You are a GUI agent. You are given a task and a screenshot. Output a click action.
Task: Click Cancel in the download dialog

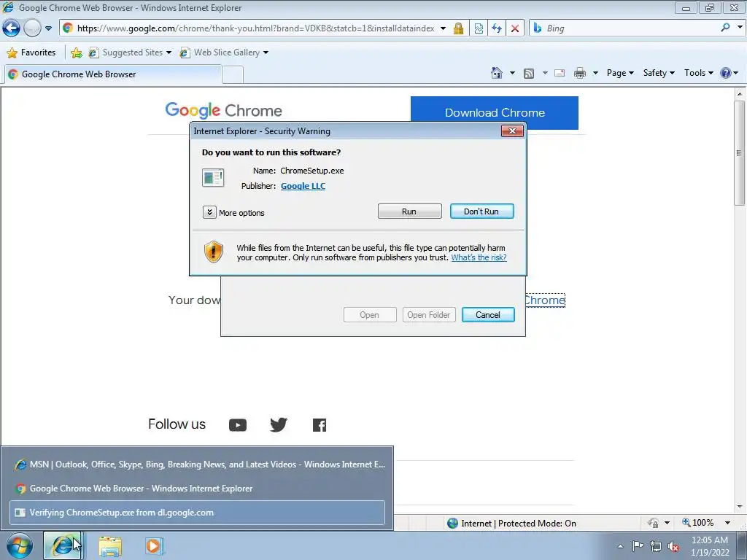tap(488, 315)
